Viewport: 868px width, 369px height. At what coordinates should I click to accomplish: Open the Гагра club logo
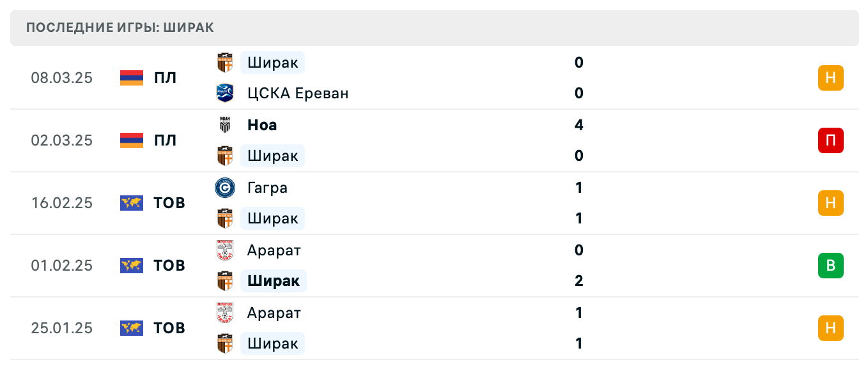tap(225, 188)
